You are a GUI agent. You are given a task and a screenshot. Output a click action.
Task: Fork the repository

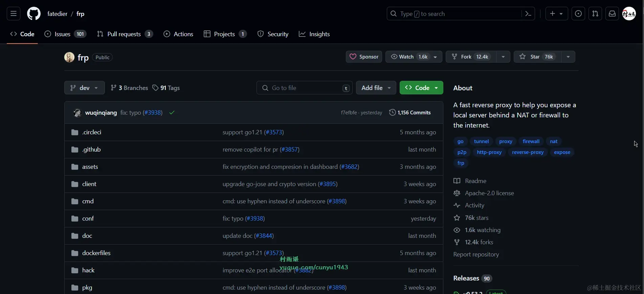tap(471, 57)
